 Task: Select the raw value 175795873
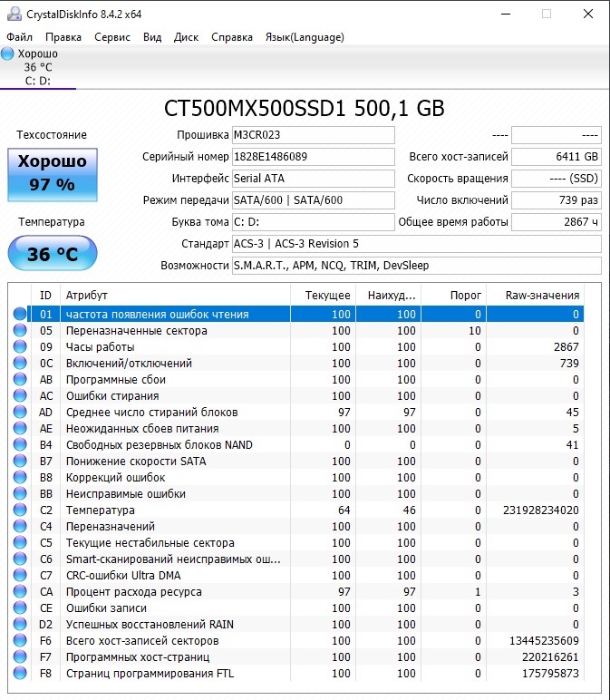point(550,673)
